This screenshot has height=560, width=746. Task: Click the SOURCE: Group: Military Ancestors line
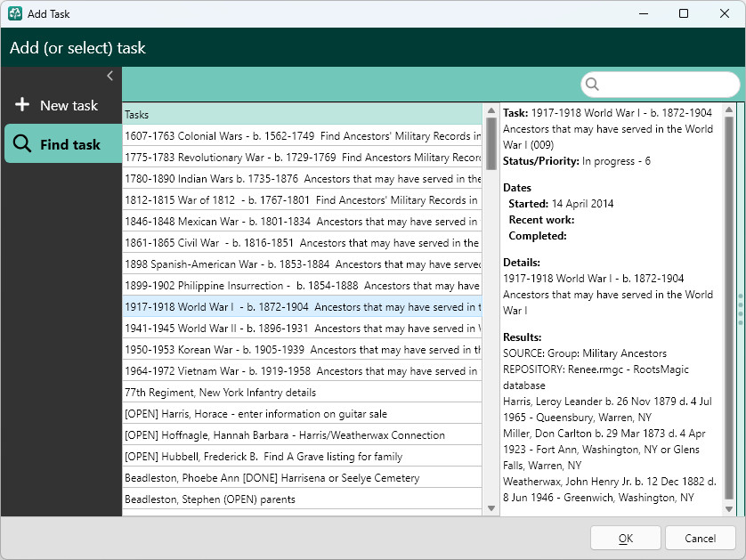(585, 353)
